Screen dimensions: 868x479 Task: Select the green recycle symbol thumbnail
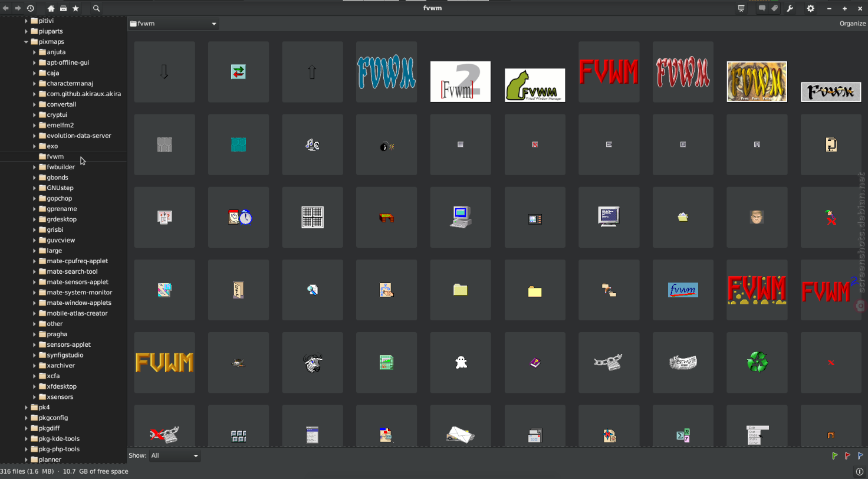tap(757, 362)
